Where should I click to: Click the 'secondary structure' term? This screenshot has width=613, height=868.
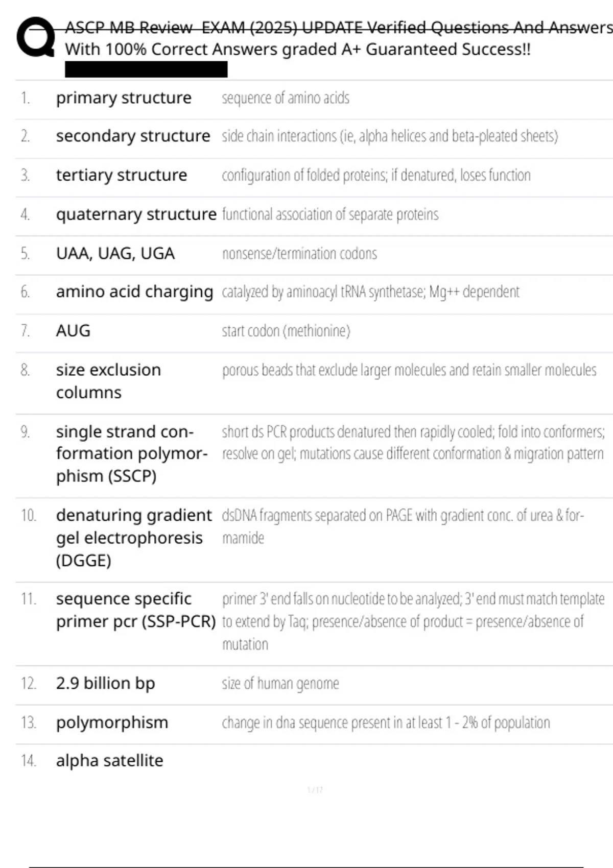pos(133,136)
